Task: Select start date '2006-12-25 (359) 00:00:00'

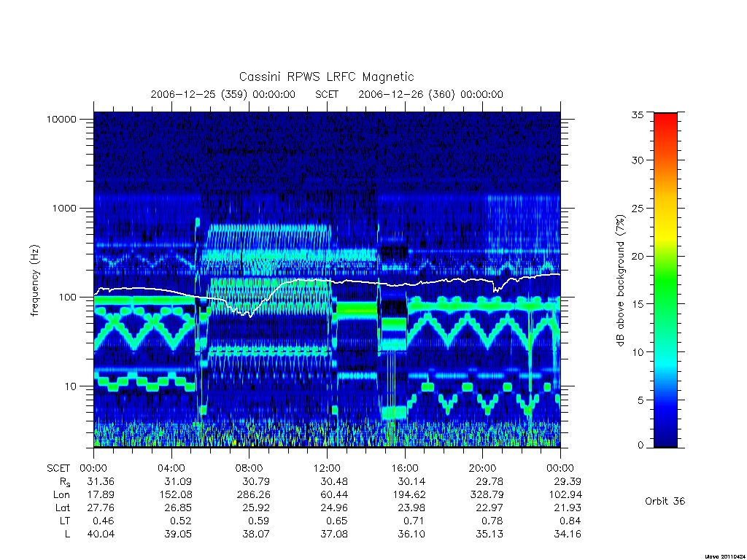Action: coord(223,94)
